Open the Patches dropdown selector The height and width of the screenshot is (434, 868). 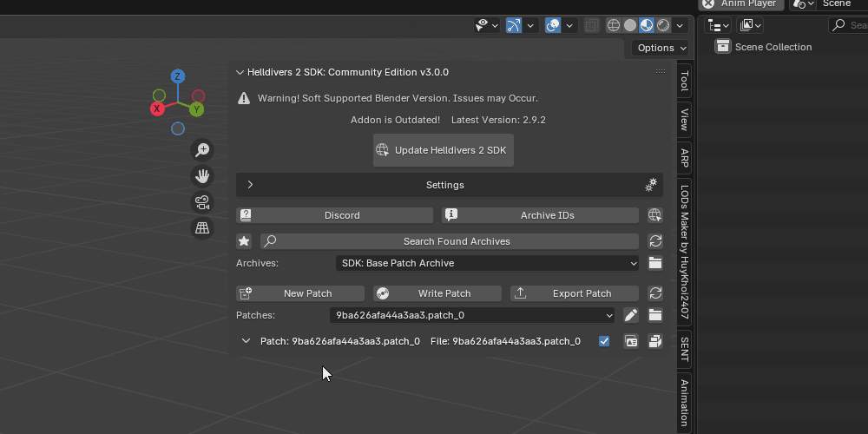(x=472, y=315)
